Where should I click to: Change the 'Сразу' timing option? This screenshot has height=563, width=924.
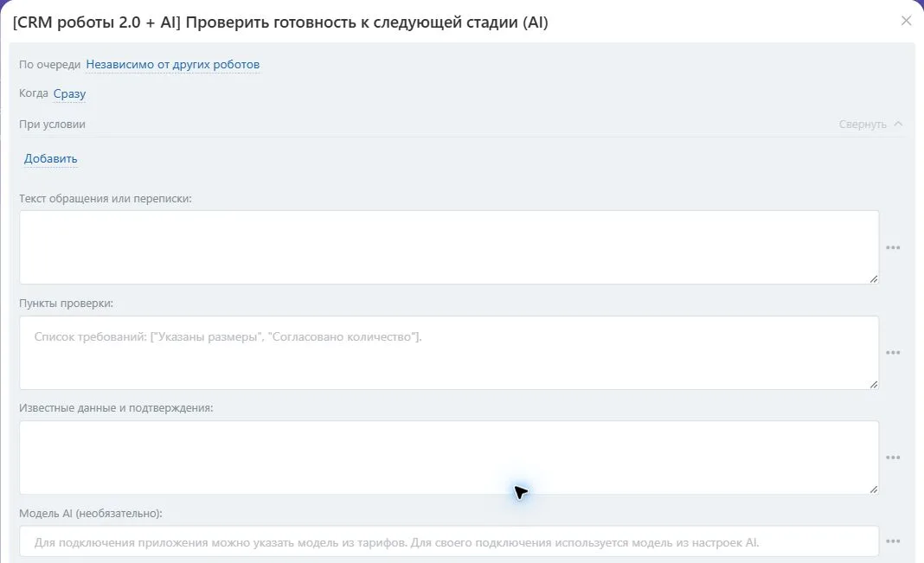pos(69,93)
